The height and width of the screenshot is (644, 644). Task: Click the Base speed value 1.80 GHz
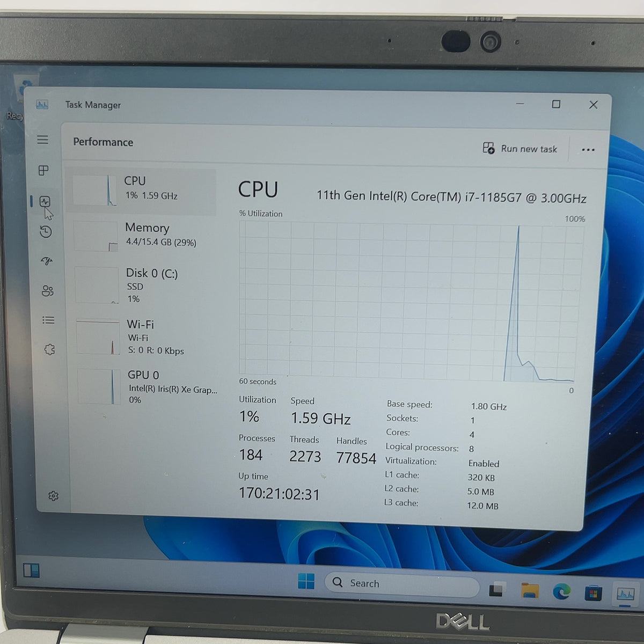[489, 406]
